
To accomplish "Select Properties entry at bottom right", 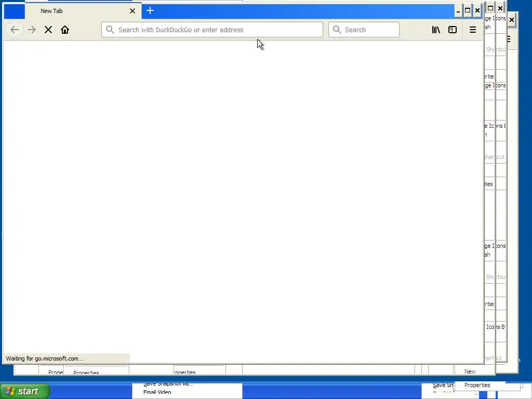I will click(477, 385).
